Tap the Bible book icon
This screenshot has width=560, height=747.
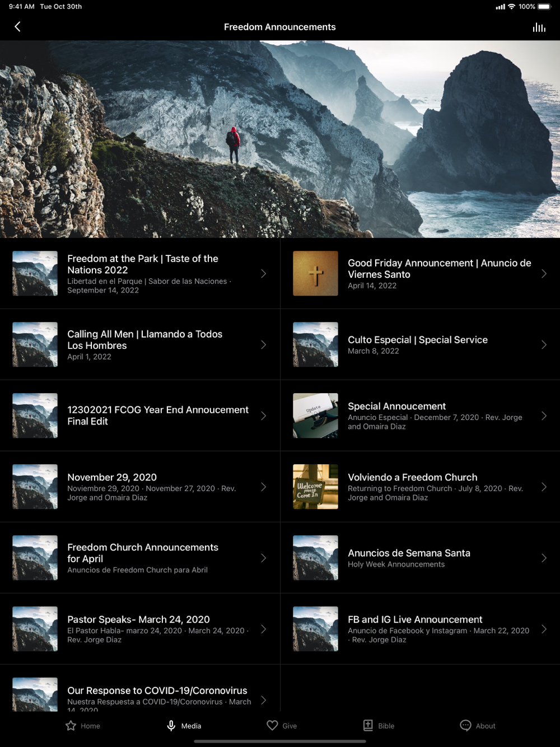pos(368,725)
